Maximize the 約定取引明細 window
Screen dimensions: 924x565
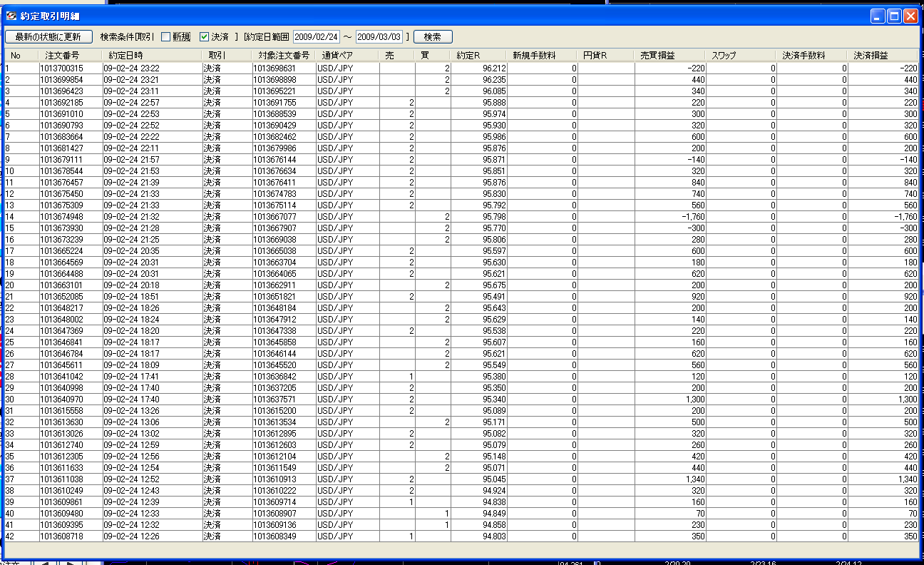click(894, 16)
